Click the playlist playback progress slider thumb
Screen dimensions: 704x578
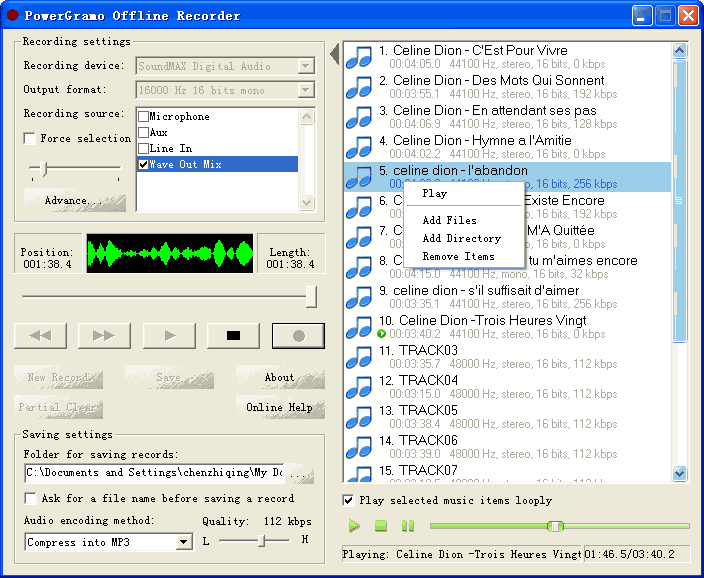pyautogui.click(x=555, y=526)
